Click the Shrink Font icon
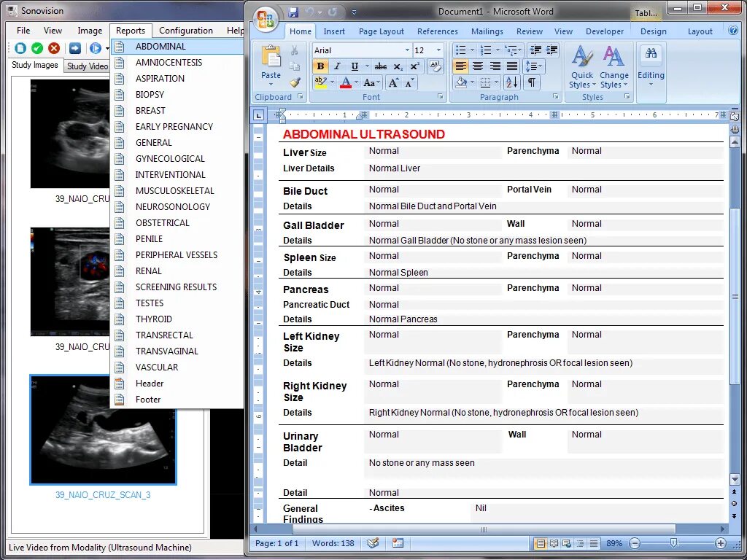The image size is (747, 560). pyautogui.click(x=409, y=83)
